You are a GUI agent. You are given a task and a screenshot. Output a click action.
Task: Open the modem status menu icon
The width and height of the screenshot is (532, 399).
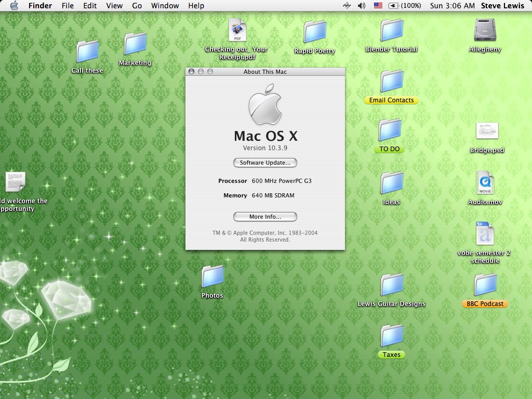pyautogui.click(x=347, y=5)
